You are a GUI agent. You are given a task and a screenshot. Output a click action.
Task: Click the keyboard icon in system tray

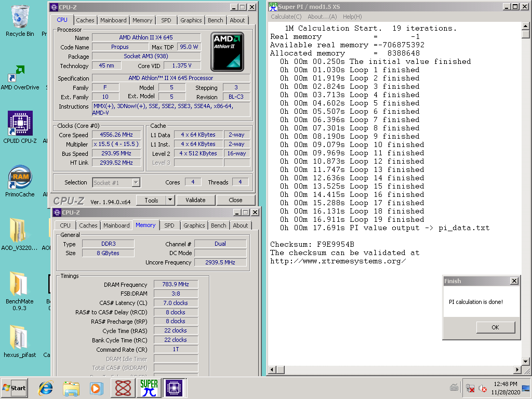pyautogui.click(x=454, y=387)
